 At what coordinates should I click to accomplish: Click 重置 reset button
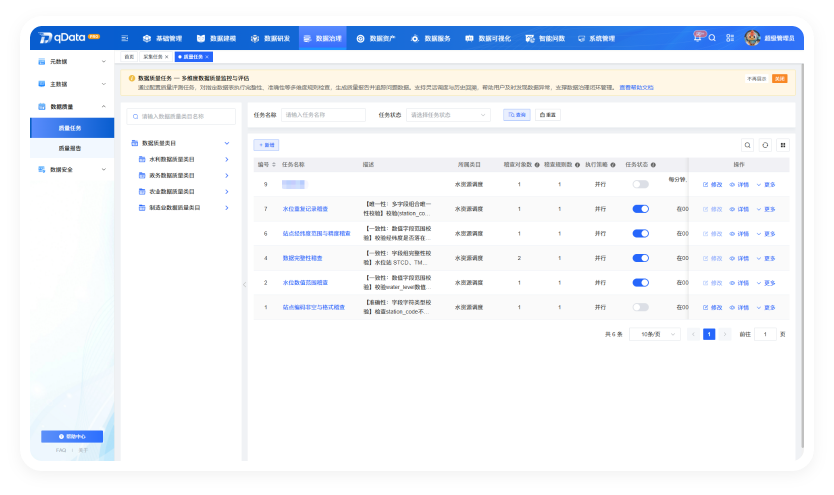547,115
